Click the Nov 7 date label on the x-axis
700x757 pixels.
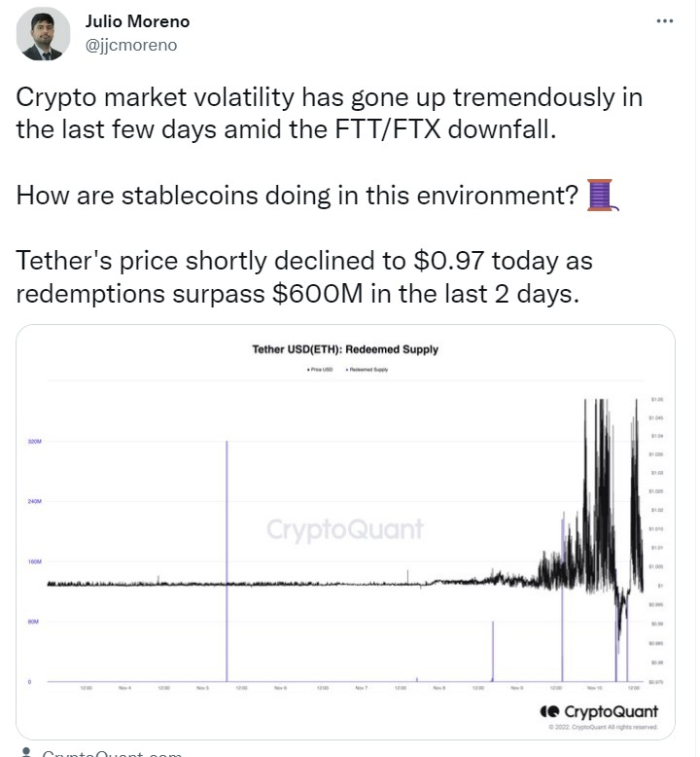(x=362, y=687)
